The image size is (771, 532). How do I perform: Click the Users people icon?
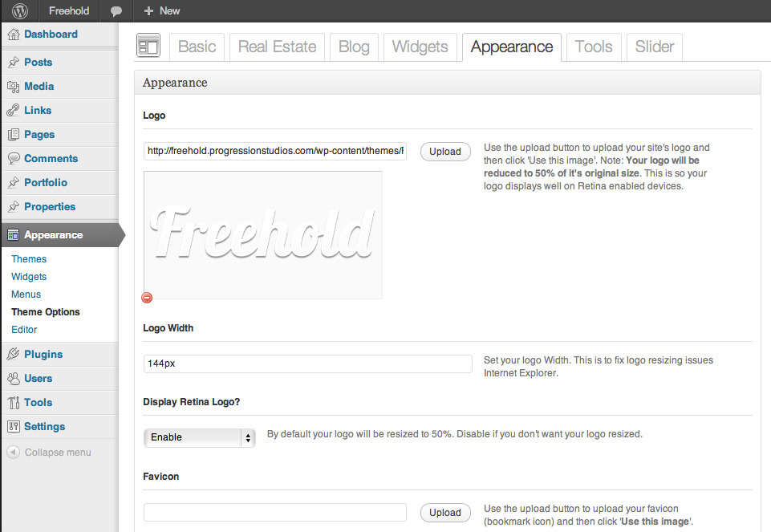(14, 378)
